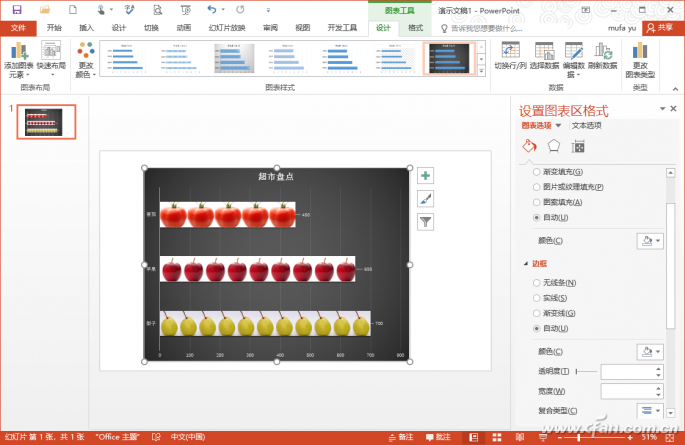This screenshot has width=685, height=445.
Task: Switch to 动画 tab
Action: 183,28
